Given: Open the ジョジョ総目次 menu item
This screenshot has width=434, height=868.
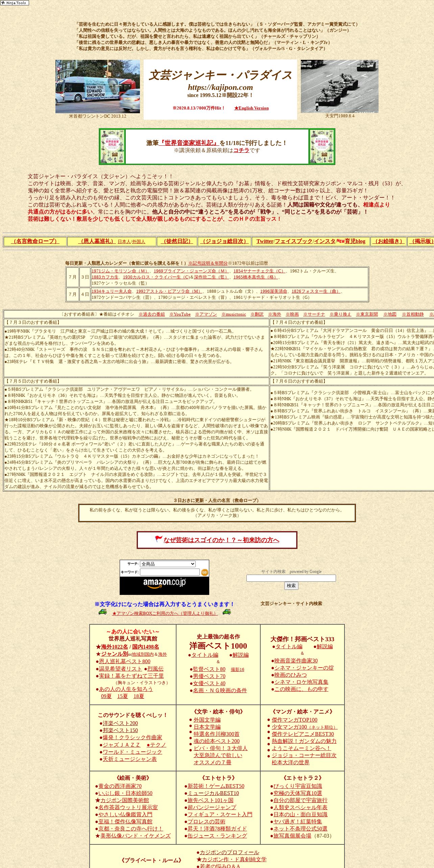Looking at the screenshot, I should pos(224,241).
